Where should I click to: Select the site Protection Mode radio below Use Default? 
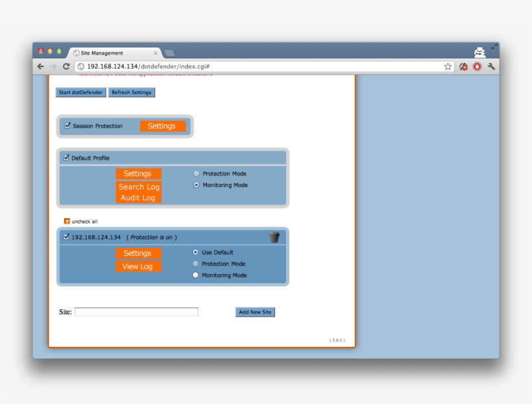click(195, 264)
